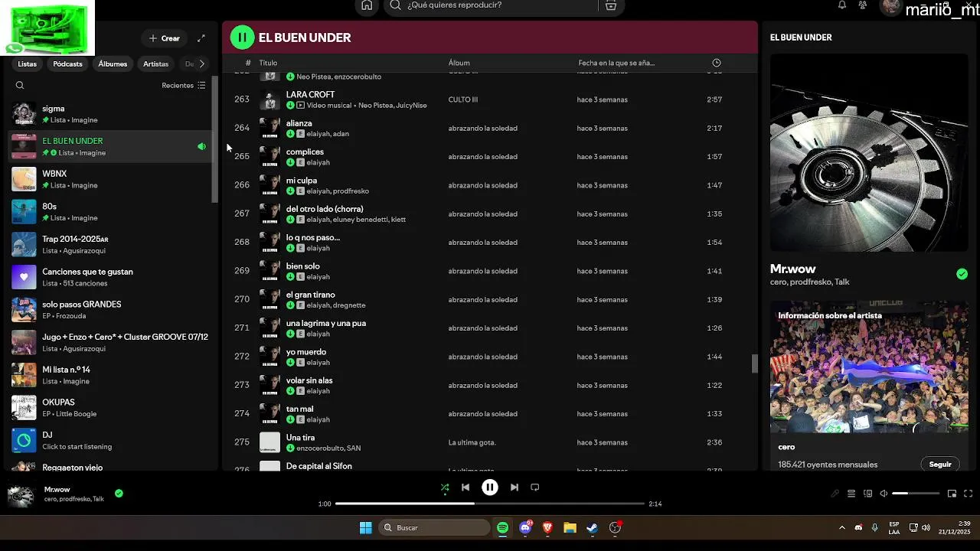Open Canciones que te gustan in the library
This screenshot has height=551, width=980.
(x=111, y=277)
